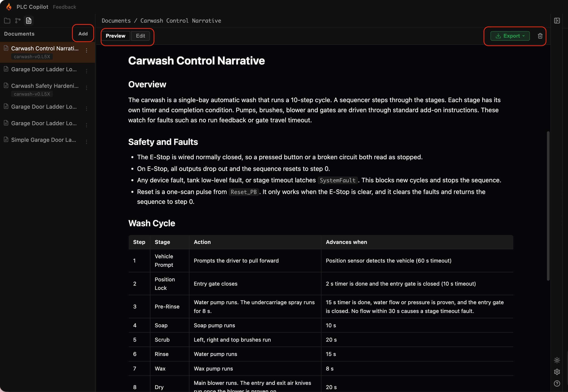
Task: Go to Documents in the breadcrumb
Action: coord(116,21)
